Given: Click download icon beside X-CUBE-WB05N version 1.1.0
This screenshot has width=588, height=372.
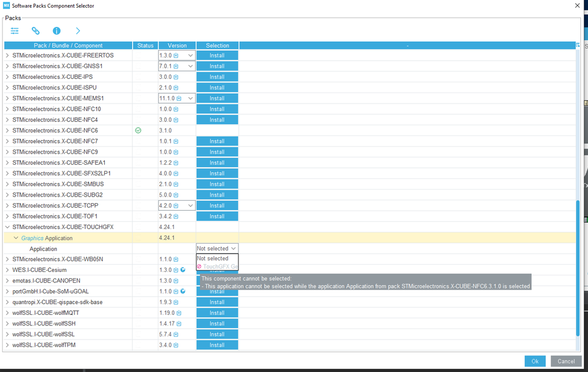Looking at the screenshot, I should (176, 259).
